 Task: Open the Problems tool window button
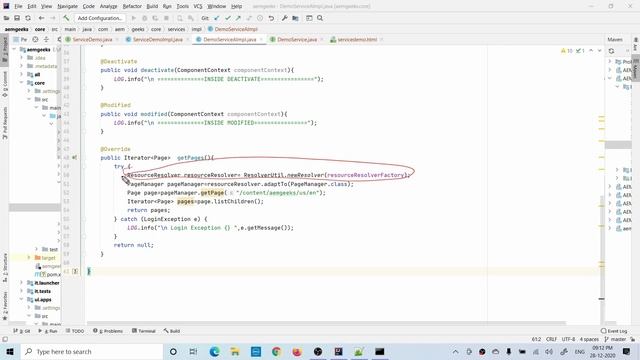tap(108, 331)
